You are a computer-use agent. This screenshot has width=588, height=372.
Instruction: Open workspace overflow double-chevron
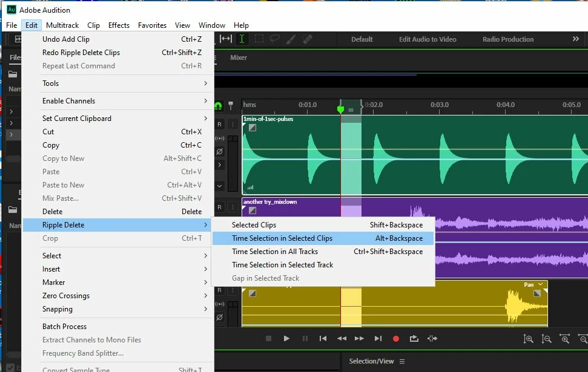click(576, 39)
